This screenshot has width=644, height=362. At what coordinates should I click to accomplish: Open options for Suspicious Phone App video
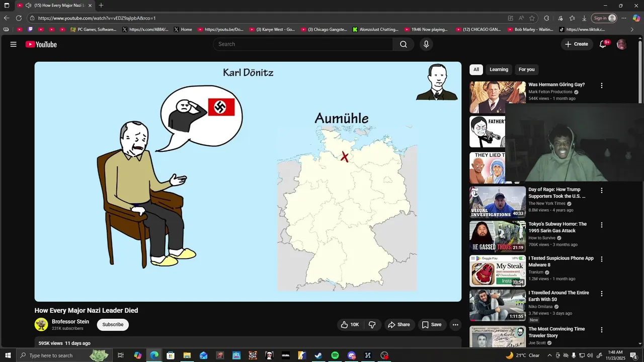pyautogui.click(x=602, y=259)
